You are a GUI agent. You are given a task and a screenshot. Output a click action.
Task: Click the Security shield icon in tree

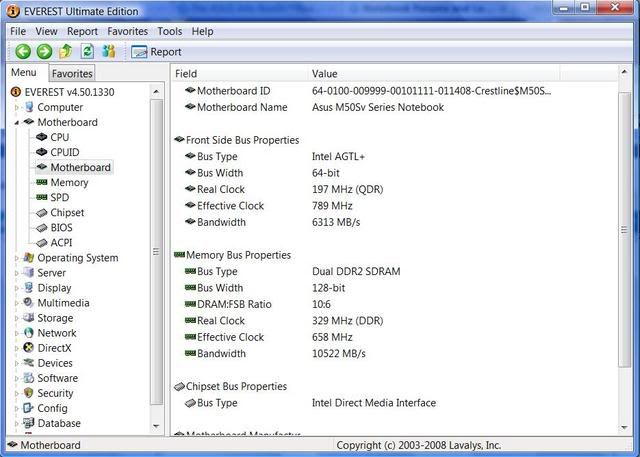pyautogui.click(x=29, y=393)
